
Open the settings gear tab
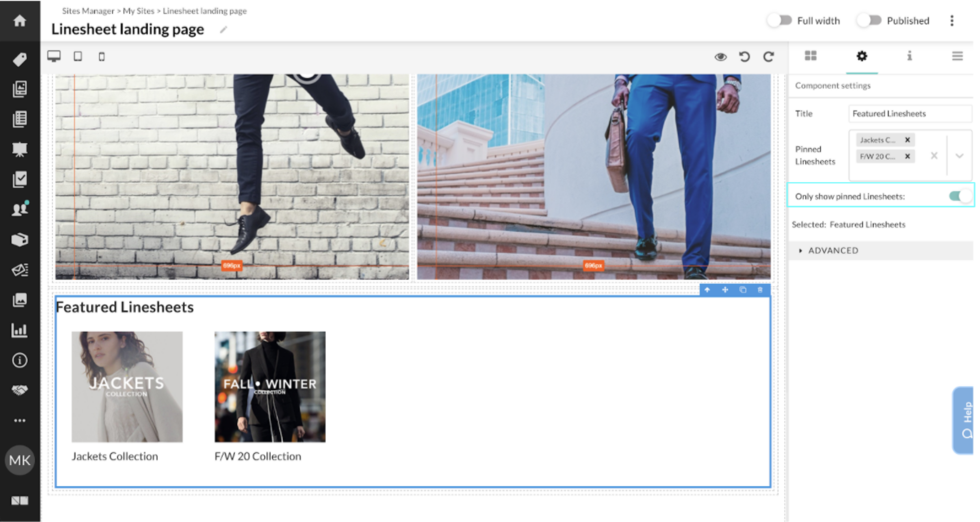point(862,56)
